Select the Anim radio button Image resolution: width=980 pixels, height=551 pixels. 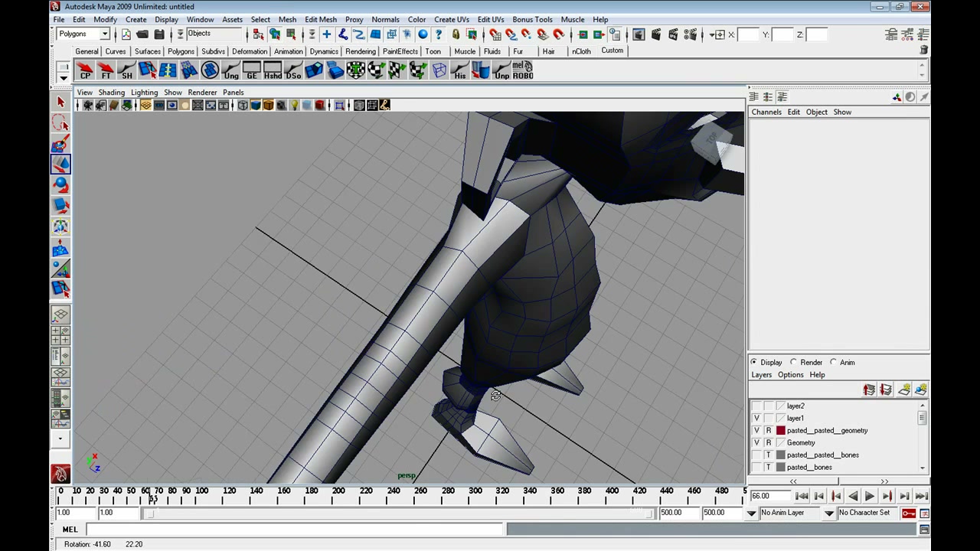tap(834, 363)
